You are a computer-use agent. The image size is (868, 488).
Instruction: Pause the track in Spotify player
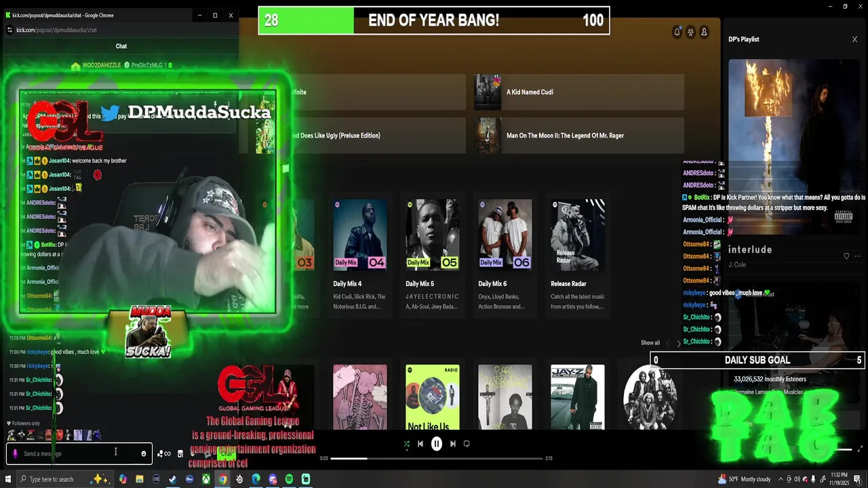(437, 444)
